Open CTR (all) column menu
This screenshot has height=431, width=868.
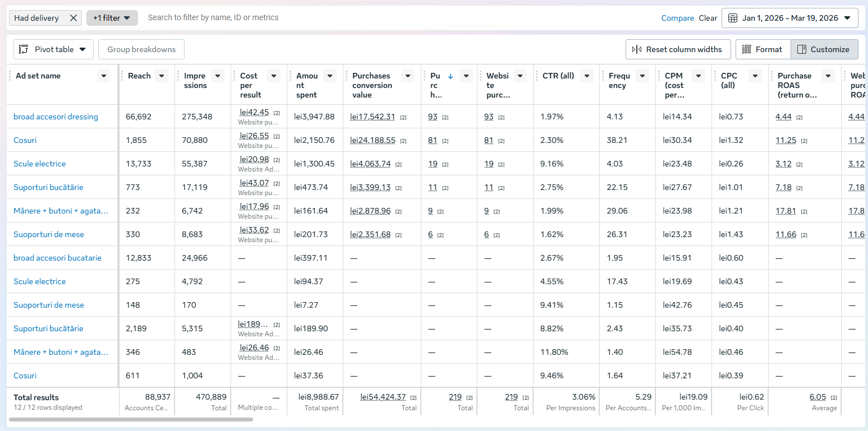click(586, 76)
